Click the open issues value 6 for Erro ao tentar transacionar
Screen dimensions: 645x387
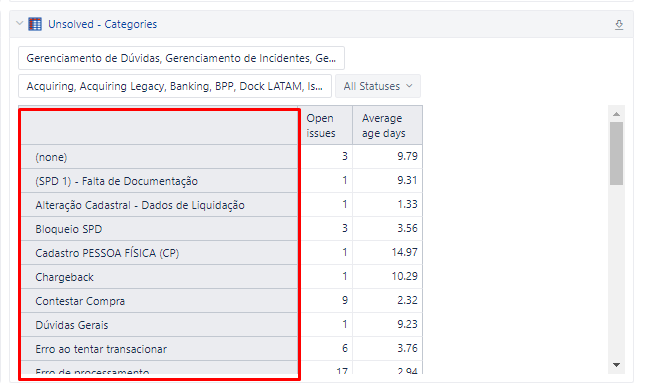click(x=345, y=348)
